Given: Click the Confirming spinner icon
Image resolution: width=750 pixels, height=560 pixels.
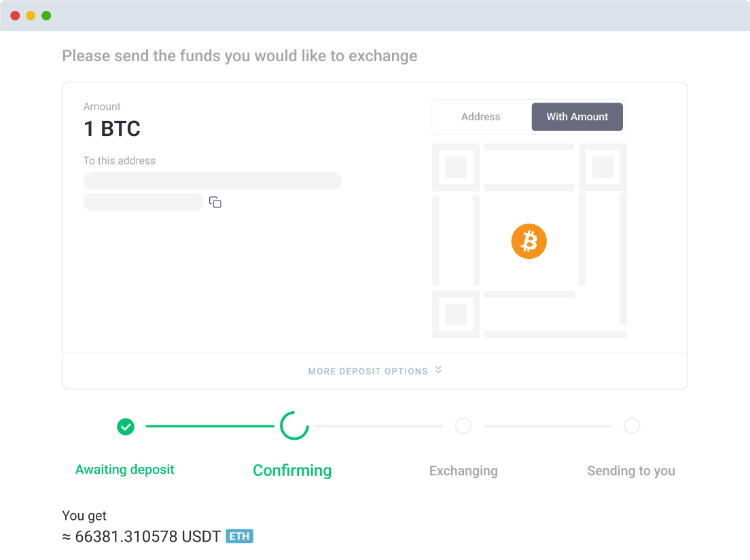Looking at the screenshot, I should click(x=293, y=425).
